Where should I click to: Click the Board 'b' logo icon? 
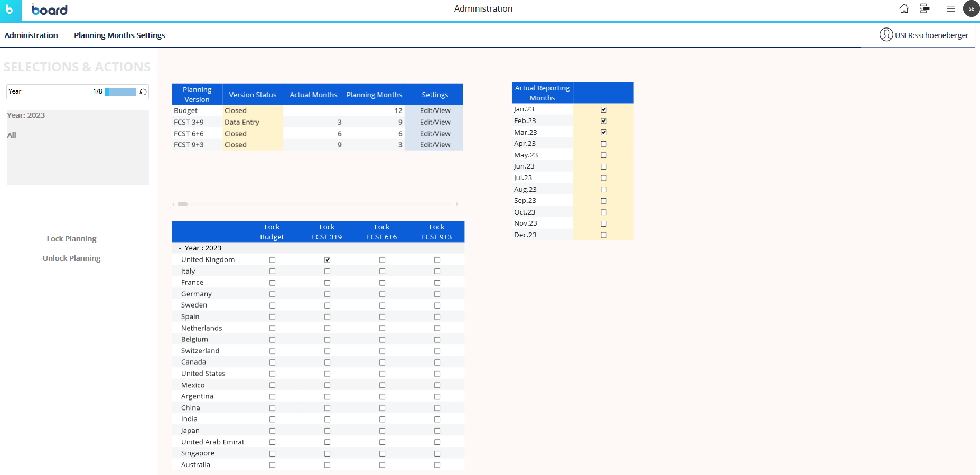coord(10,10)
